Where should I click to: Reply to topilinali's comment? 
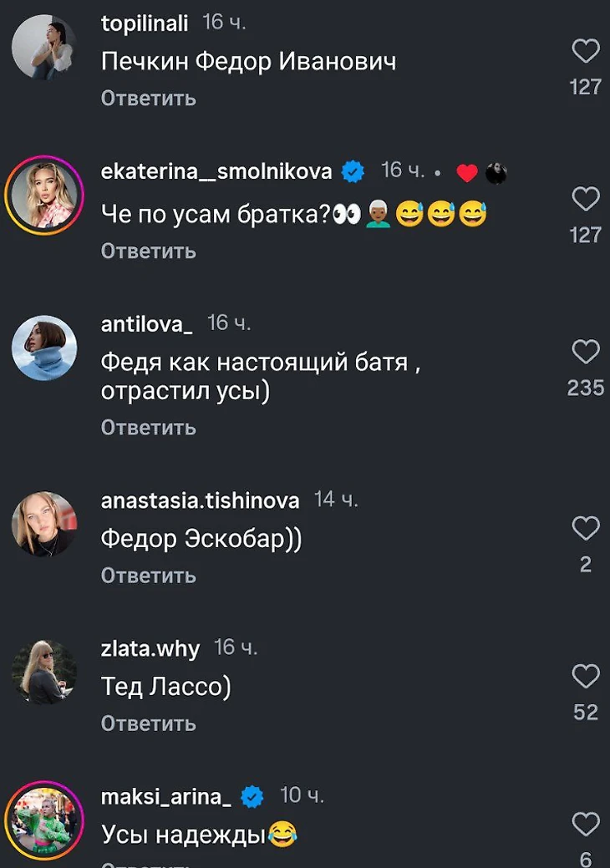(x=148, y=99)
